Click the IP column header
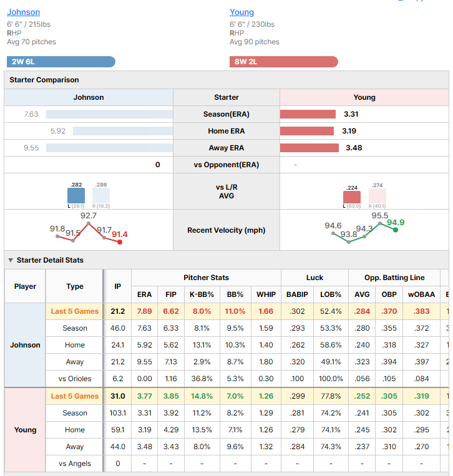The width and height of the screenshot is (453, 476). point(118,286)
